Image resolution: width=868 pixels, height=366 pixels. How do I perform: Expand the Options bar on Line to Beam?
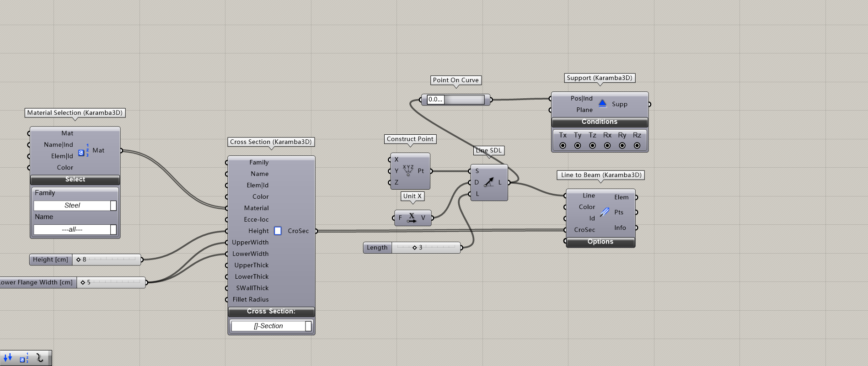[600, 242]
